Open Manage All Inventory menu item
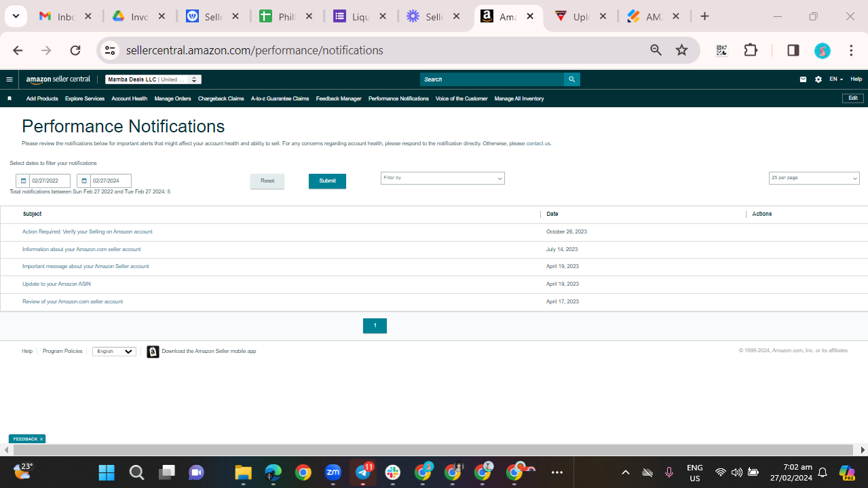 (x=519, y=98)
